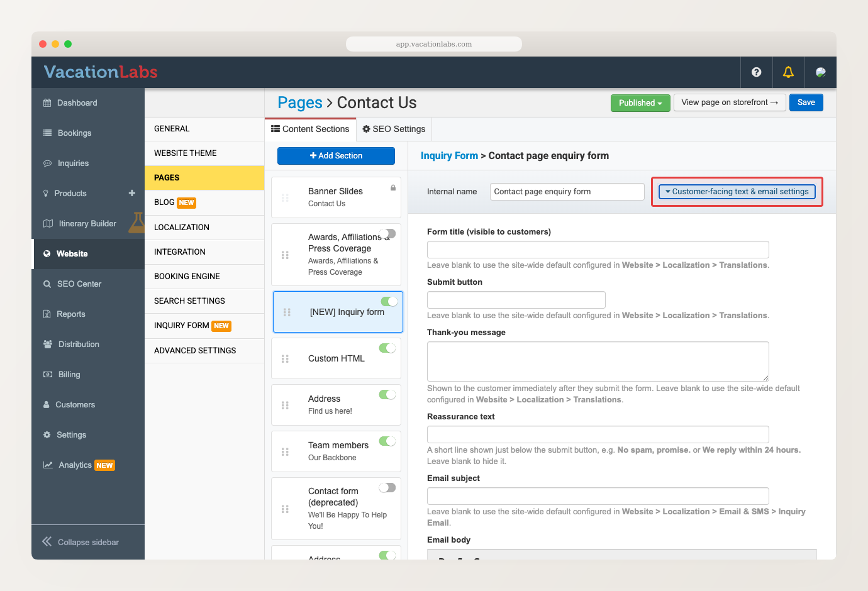This screenshot has width=868, height=591.
Task: Click the Billing money icon
Action: (48, 374)
